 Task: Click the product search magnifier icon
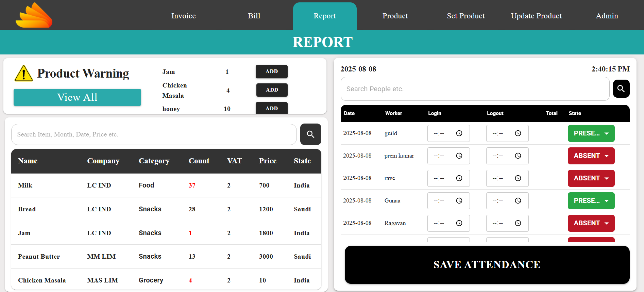[x=310, y=134]
